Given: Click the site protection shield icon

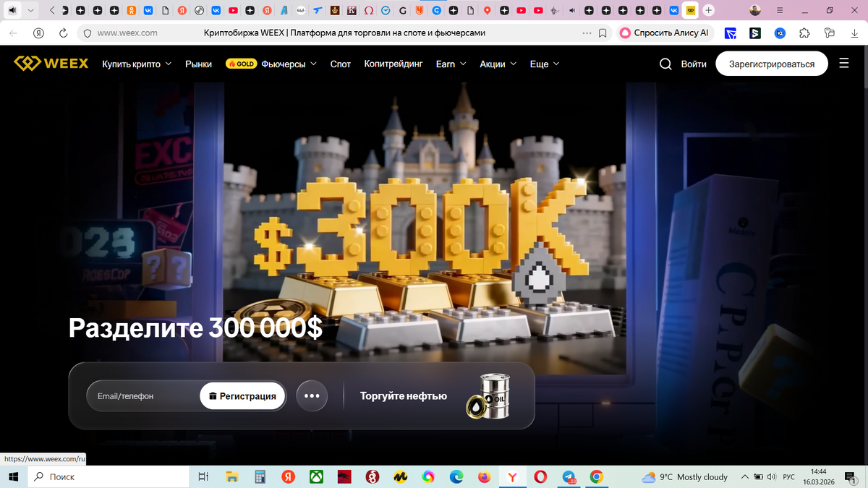Looking at the screenshot, I should [x=87, y=33].
